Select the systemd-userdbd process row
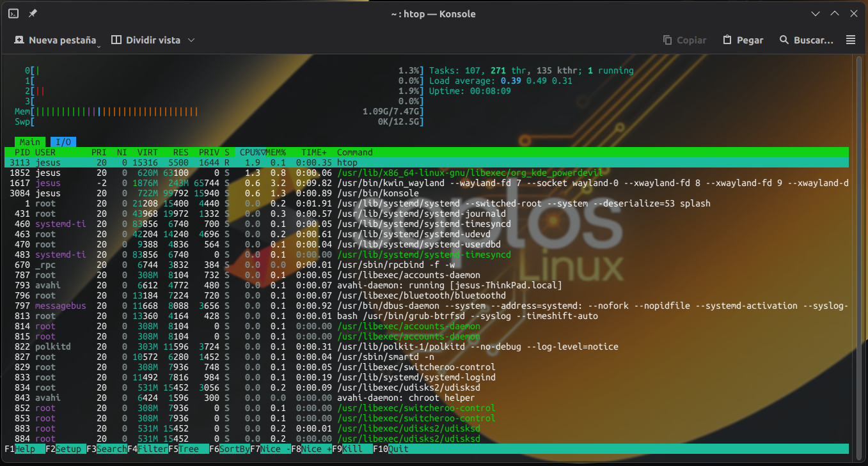 pos(427,244)
